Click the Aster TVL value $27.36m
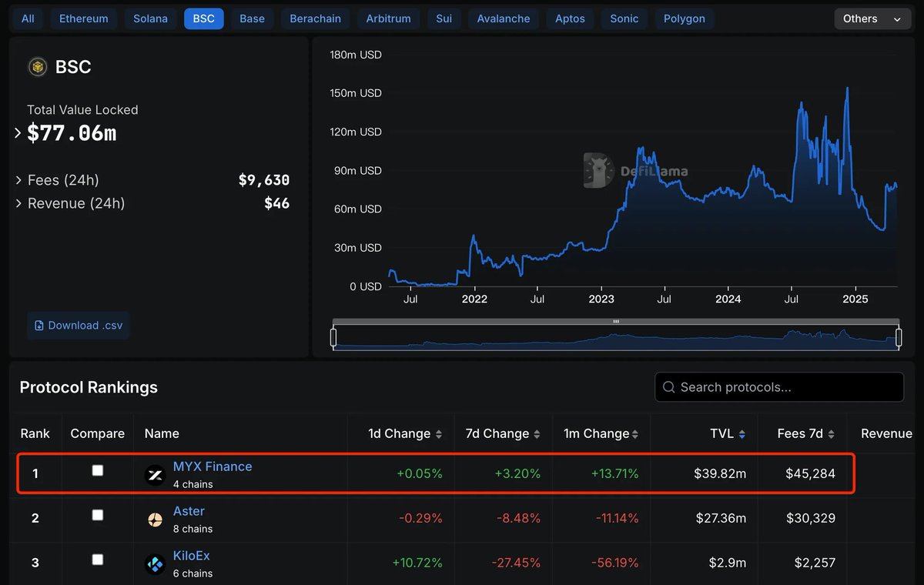The height and width of the screenshot is (585, 924). 720,518
